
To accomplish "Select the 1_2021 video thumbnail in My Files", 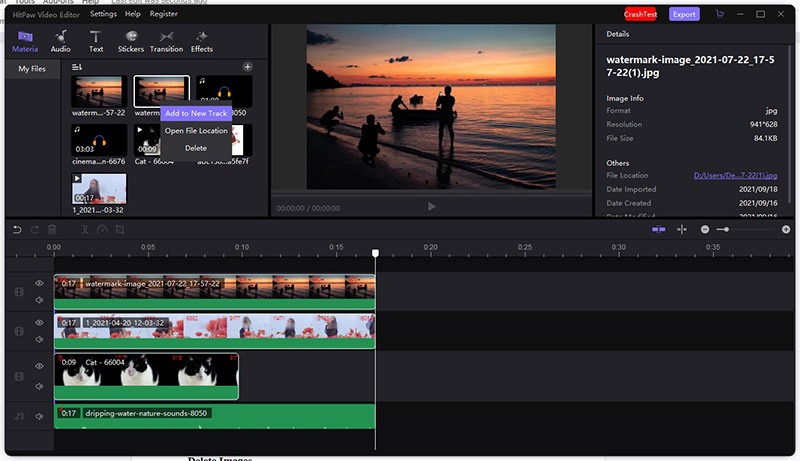I will (x=99, y=190).
